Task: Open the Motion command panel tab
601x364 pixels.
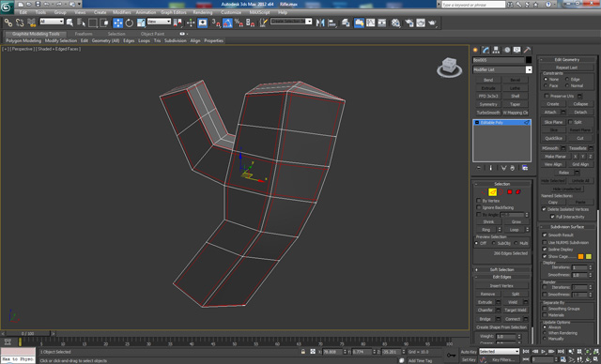Action: click(507, 50)
